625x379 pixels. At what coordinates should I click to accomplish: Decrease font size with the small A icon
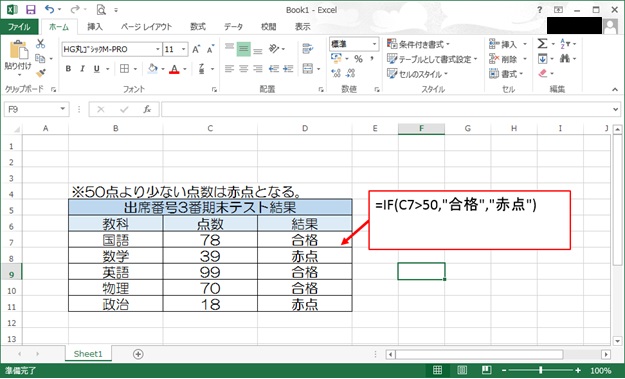point(210,49)
